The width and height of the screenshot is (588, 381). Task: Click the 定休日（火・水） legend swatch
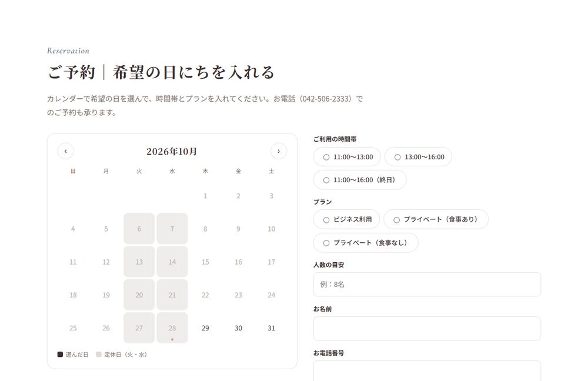99,355
